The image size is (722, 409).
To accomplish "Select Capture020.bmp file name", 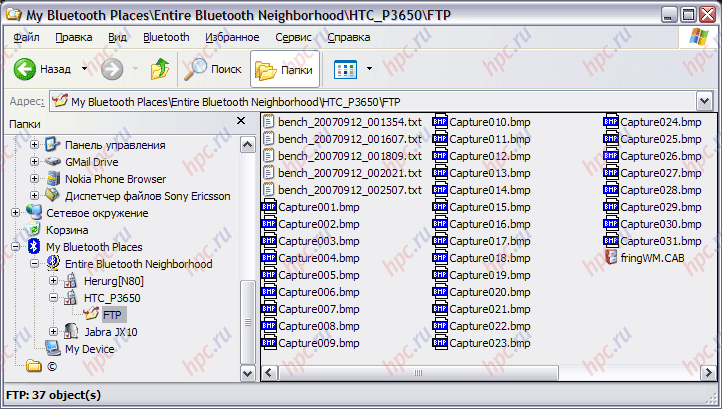I will (x=490, y=292).
